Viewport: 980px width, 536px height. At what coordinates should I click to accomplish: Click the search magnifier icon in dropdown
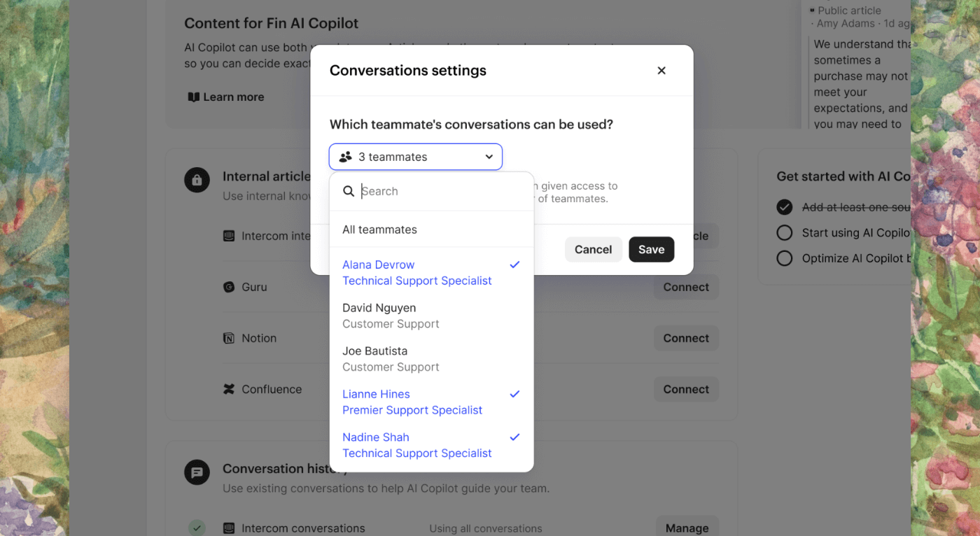coord(349,191)
